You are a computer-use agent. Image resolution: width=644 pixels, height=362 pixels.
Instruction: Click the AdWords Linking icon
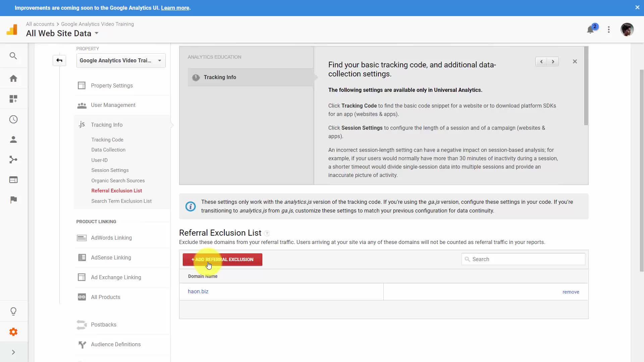[x=82, y=238]
